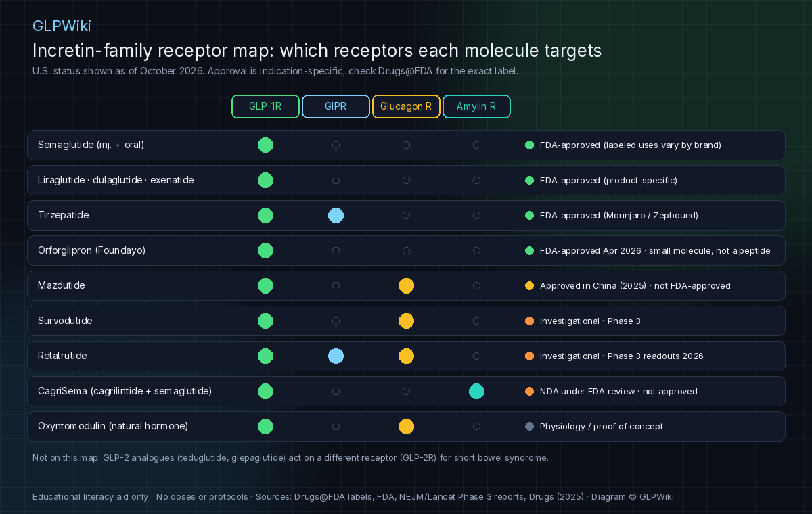
Task: Select the 'Tirzepatide' row name
Action: [x=63, y=215]
